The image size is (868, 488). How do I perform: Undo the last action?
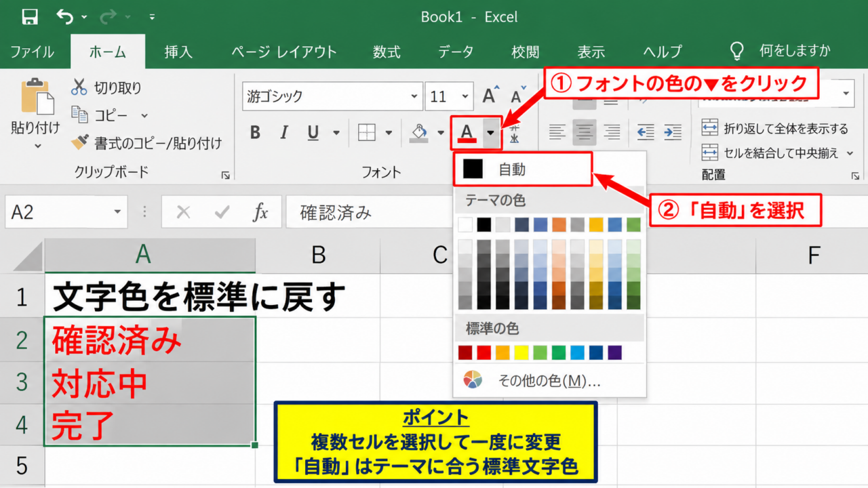tap(64, 16)
